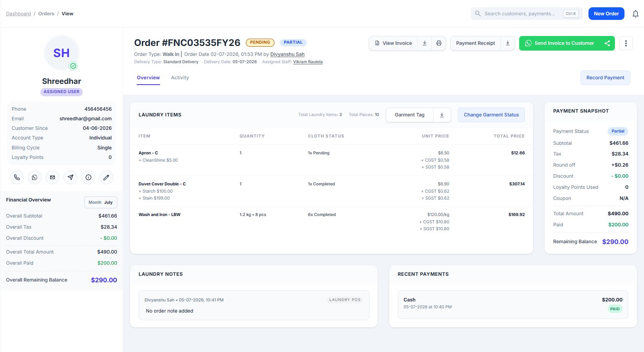Share invoice using the share icon
Viewport: 644px width, 352px height.
pos(607,43)
